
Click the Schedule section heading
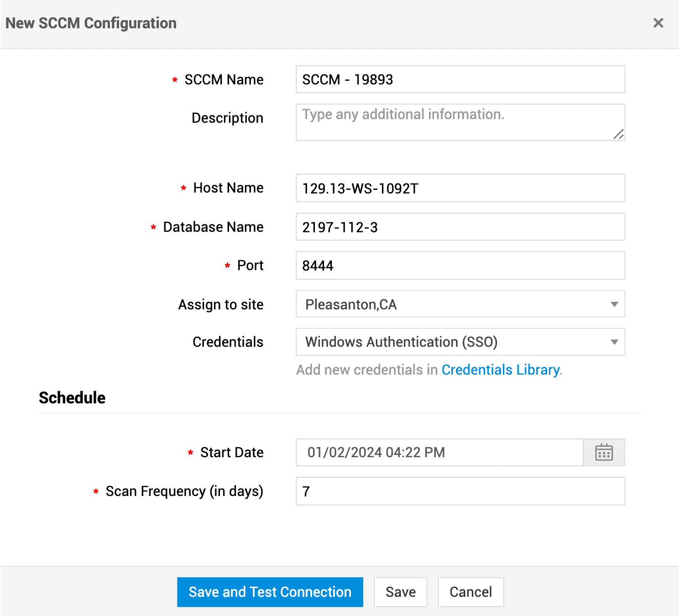72,397
